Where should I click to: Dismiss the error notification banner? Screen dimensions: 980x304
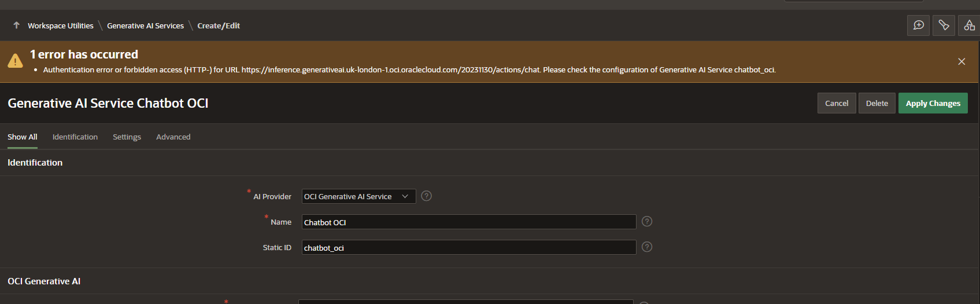(x=961, y=61)
